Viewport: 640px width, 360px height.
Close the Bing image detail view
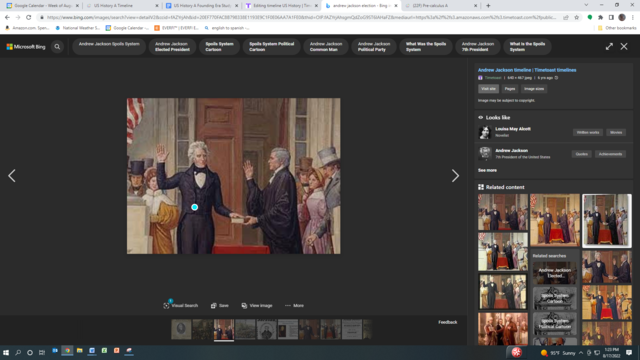pyautogui.click(x=624, y=47)
